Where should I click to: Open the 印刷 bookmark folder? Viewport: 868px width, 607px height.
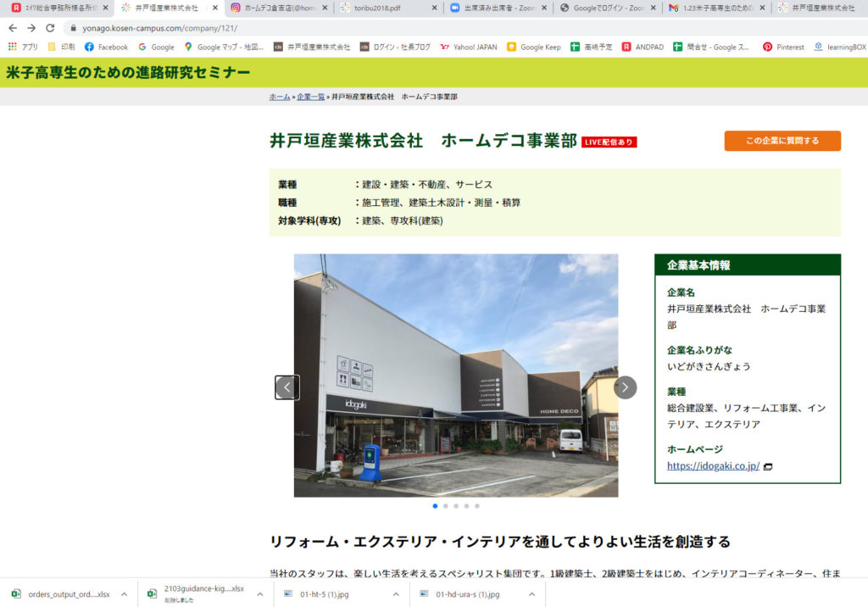[x=61, y=47]
